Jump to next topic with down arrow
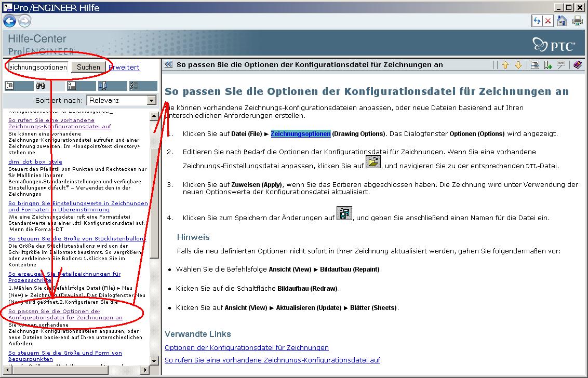Image resolution: width=588 pixels, height=378 pixels. 518,65
